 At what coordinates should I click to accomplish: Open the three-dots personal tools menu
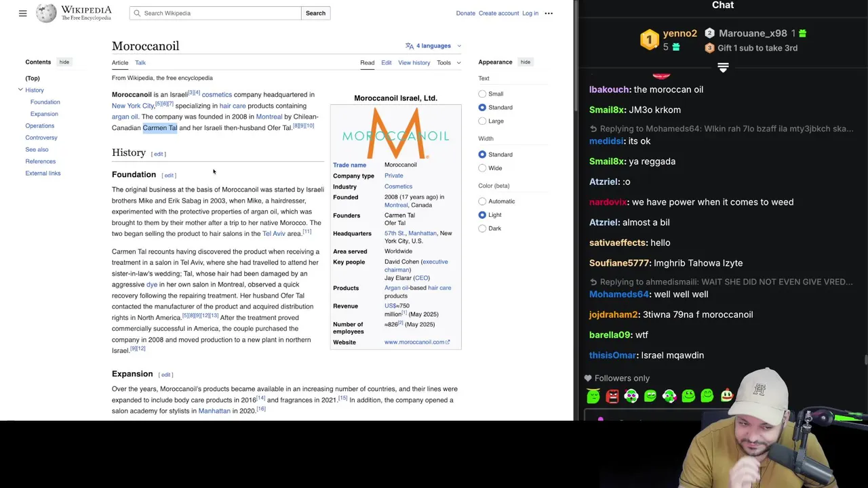coord(549,13)
